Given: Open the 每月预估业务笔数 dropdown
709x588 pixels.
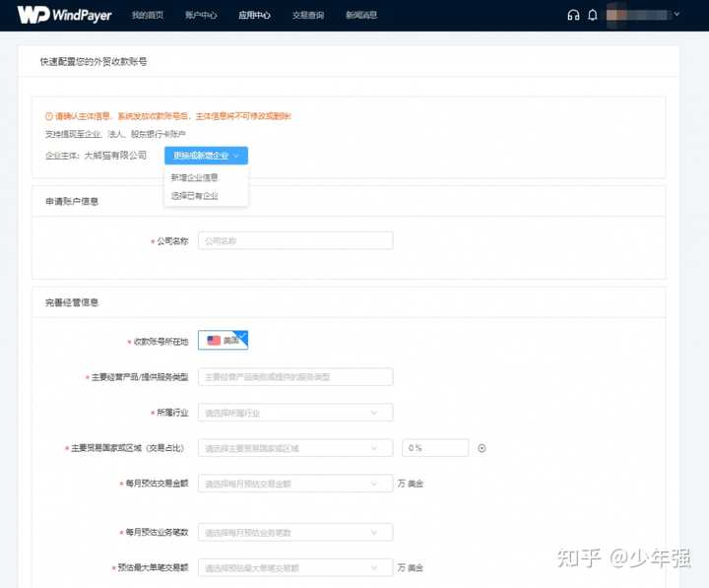Looking at the screenshot, I should point(295,533).
